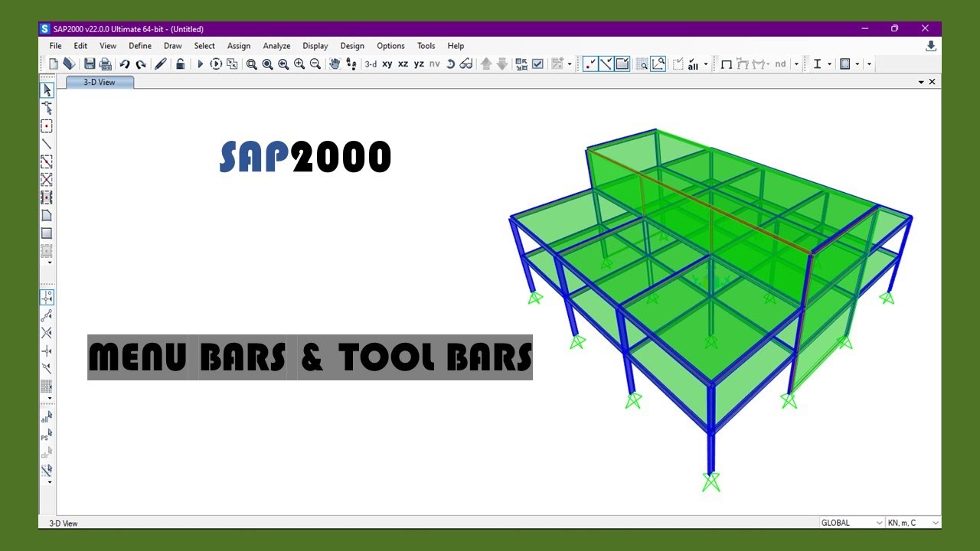Close the 3-D View window with X
The width and height of the screenshot is (980, 551).
(932, 82)
